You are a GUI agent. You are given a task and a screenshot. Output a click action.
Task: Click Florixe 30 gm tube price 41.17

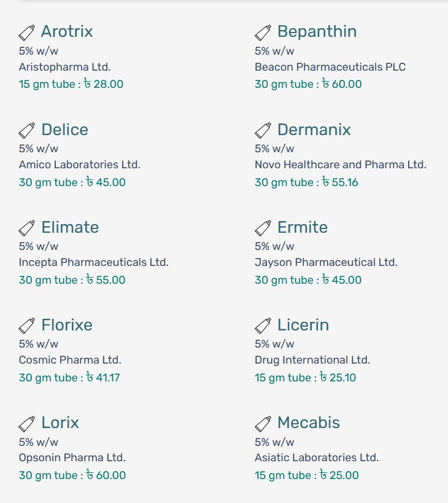(69, 378)
